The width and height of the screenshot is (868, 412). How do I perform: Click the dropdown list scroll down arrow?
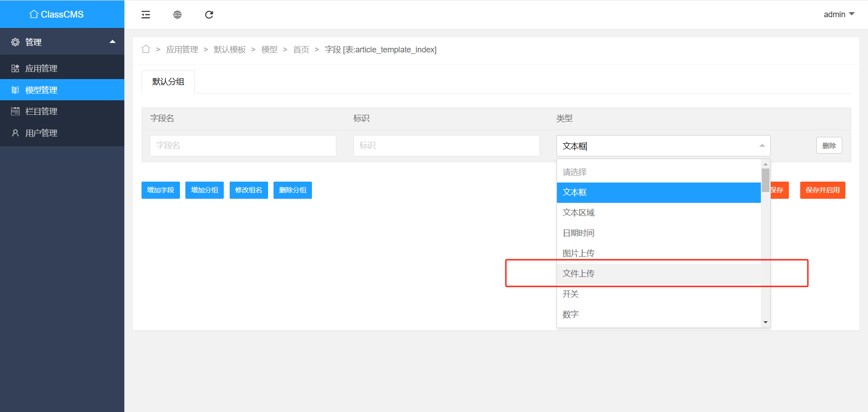pos(765,322)
